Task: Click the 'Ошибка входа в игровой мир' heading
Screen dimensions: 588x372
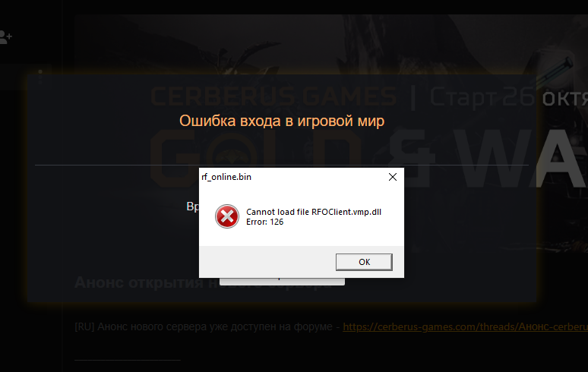Action: pos(282,121)
